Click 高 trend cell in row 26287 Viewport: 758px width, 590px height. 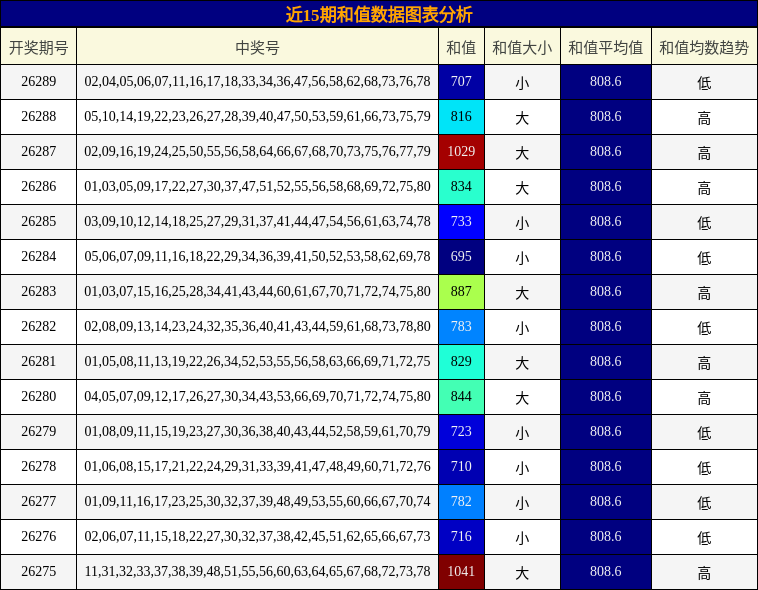pos(704,152)
